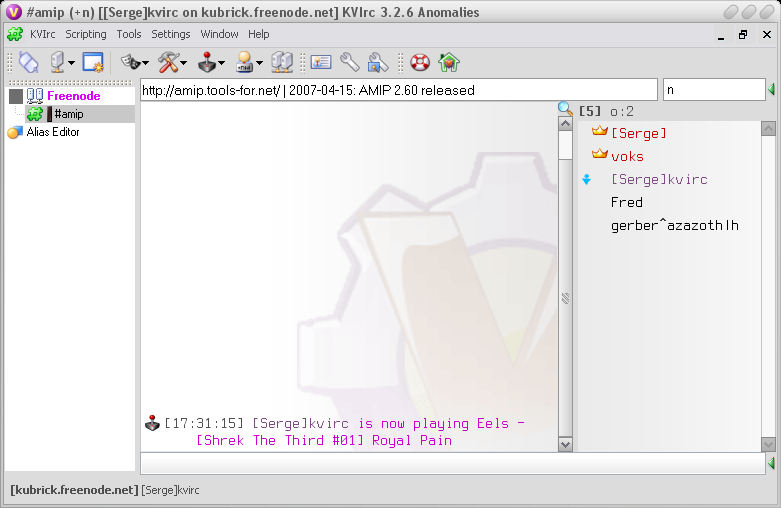
Task: Click the Alias Editor icon in the tree
Action: tap(15, 132)
